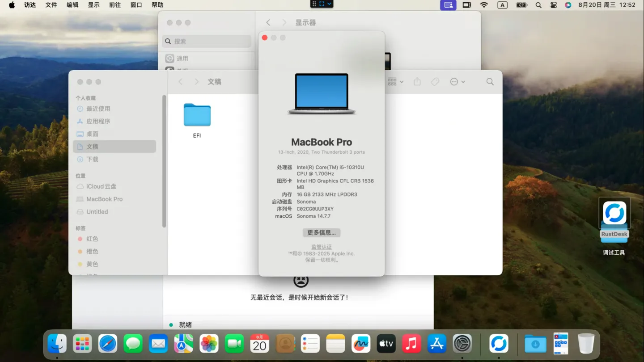Viewport: 644px width, 362px height.
Task: Open the 前往 menu in menu bar
Action: coord(115,5)
